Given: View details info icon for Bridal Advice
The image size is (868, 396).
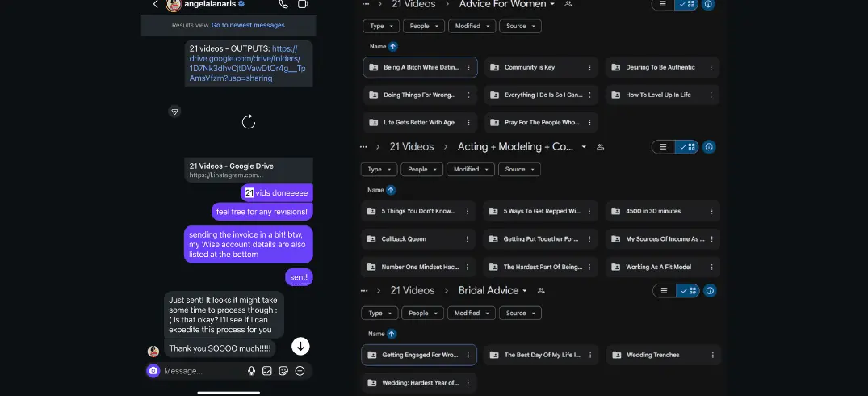Looking at the screenshot, I should pyautogui.click(x=711, y=291).
